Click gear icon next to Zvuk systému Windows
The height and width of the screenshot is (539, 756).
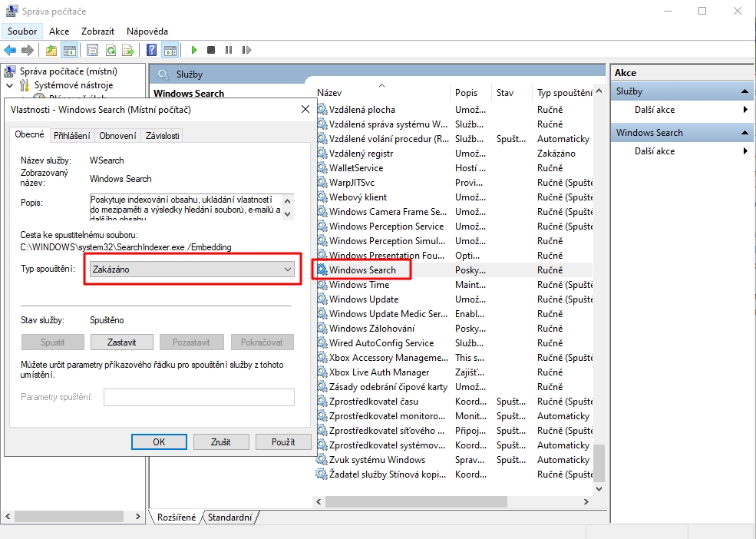322,459
